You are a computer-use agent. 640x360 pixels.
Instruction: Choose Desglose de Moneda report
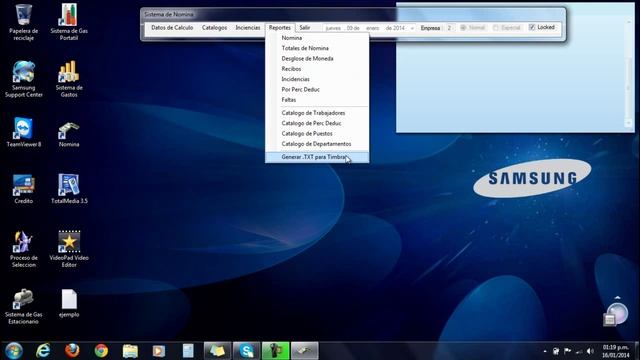coord(317,58)
